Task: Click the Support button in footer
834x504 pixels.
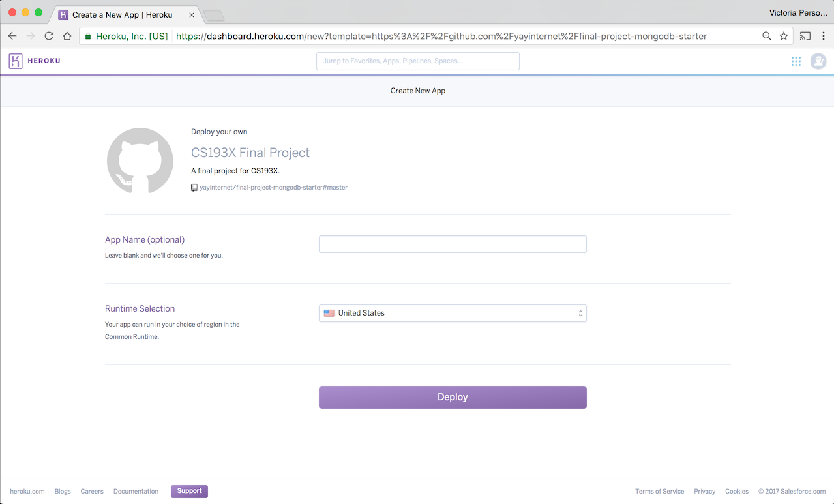Action: click(189, 491)
